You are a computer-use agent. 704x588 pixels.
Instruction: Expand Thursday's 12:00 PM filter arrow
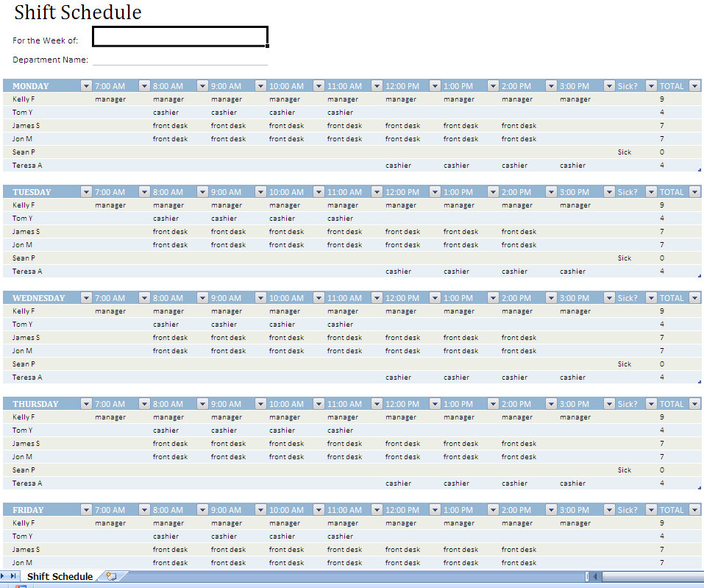[435, 404]
